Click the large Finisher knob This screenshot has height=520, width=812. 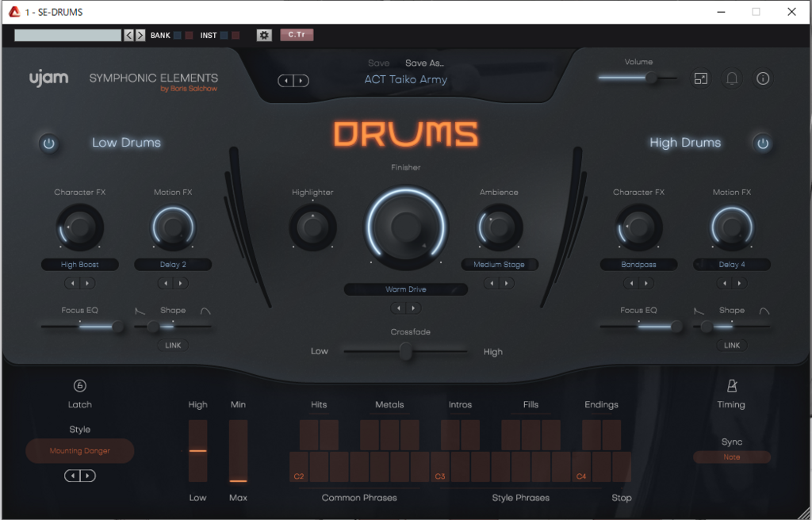tap(406, 227)
